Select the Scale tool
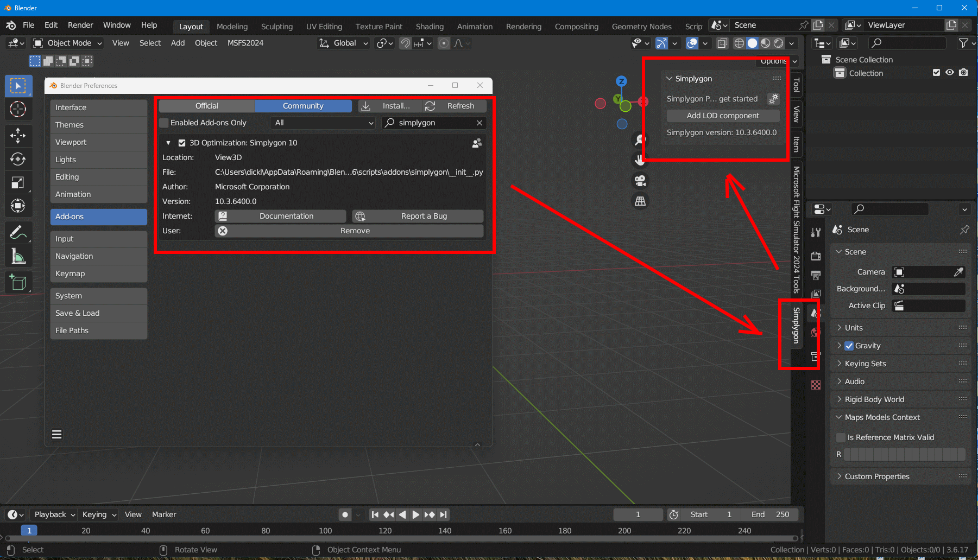Image resolution: width=978 pixels, height=560 pixels. point(18,182)
